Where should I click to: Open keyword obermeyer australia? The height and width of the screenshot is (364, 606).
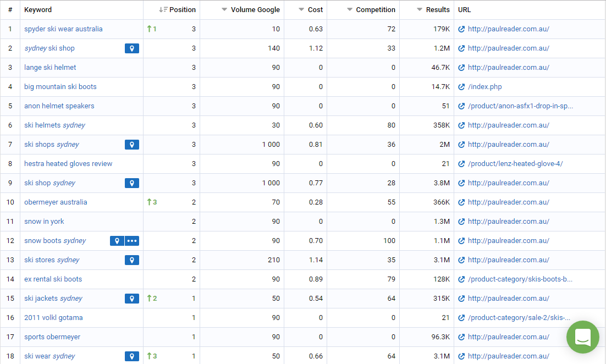pyautogui.click(x=56, y=202)
